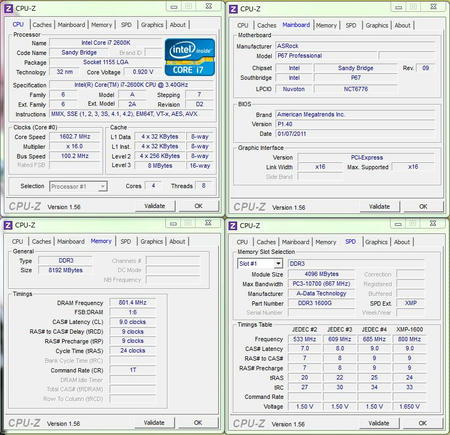Switch to Caches tab in CPU window
This screenshot has width=450, height=435.
pyautogui.click(x=42, y=25)
